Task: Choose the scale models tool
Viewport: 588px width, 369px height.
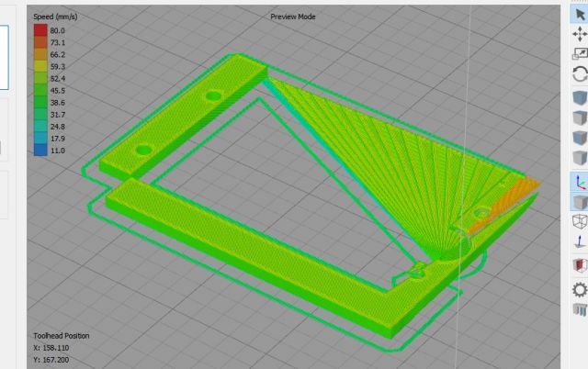Action: [x=579, y=54]
